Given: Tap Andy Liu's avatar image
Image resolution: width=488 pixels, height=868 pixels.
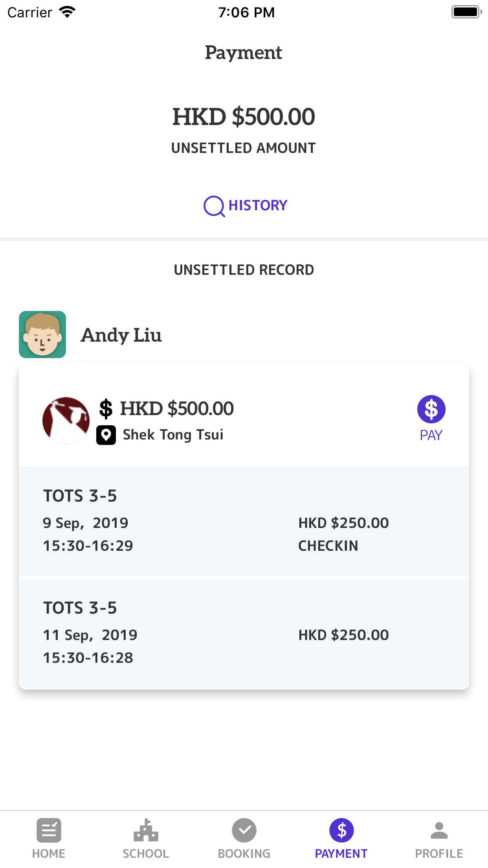Looking at the screenshot, I should (x=42, y=335).
